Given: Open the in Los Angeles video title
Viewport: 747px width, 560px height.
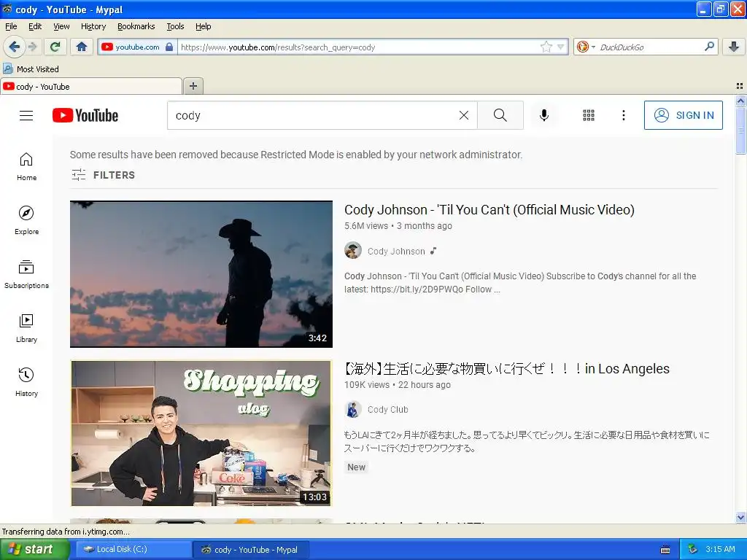Looking at the screenshot, I should click(507, 368).
